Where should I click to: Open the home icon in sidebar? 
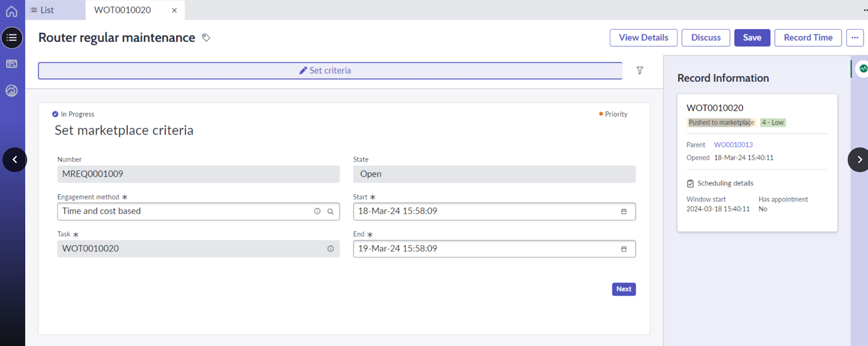[11, 11]
